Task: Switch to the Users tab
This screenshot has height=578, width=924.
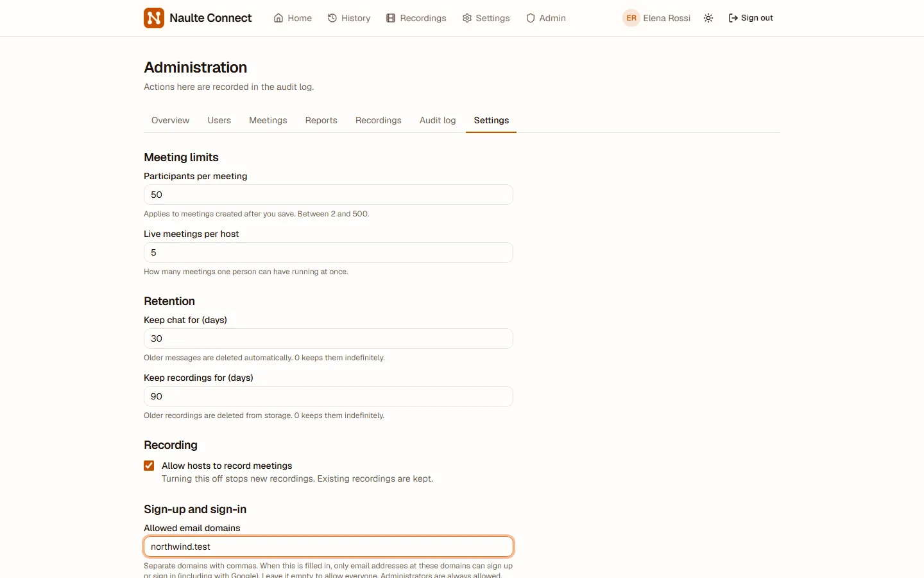Action: (219, 120)
